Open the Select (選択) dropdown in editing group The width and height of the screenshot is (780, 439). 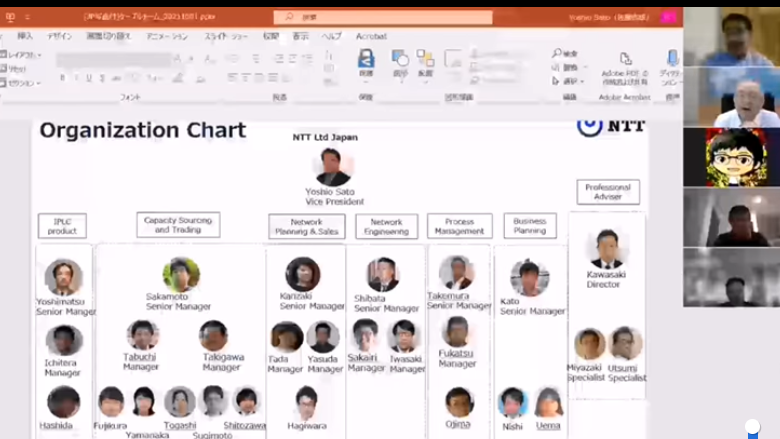pyautogui.click(x=572, y=81)
